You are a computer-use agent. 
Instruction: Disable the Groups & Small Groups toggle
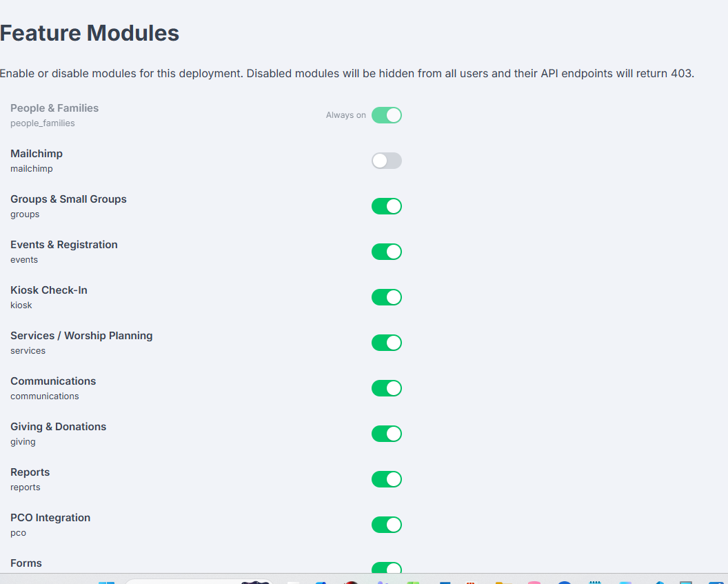(386, 205)
